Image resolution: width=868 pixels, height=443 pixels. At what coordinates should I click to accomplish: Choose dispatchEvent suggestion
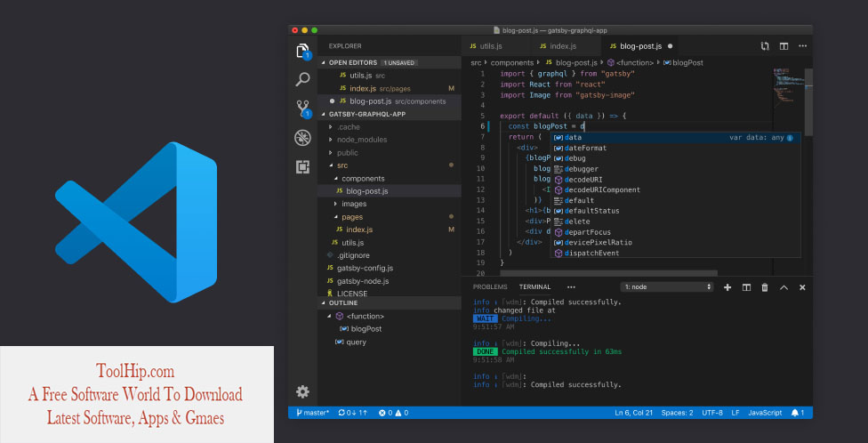[x=675, y=253]
